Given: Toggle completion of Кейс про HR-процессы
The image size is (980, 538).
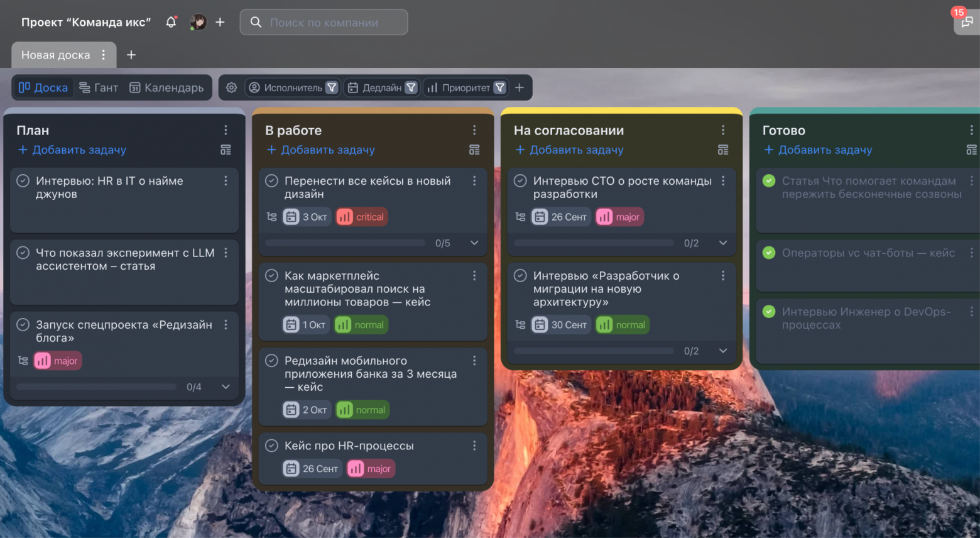Looking at the screenshot, I should 271,446.
